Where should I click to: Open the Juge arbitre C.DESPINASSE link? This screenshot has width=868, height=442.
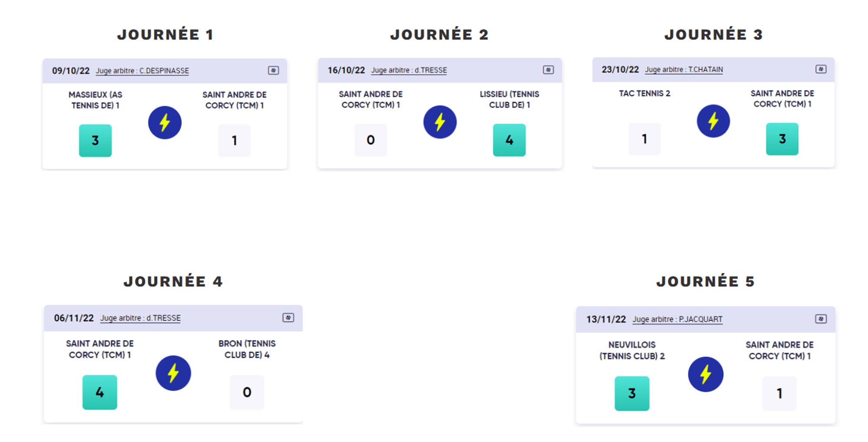click(142, 71)
